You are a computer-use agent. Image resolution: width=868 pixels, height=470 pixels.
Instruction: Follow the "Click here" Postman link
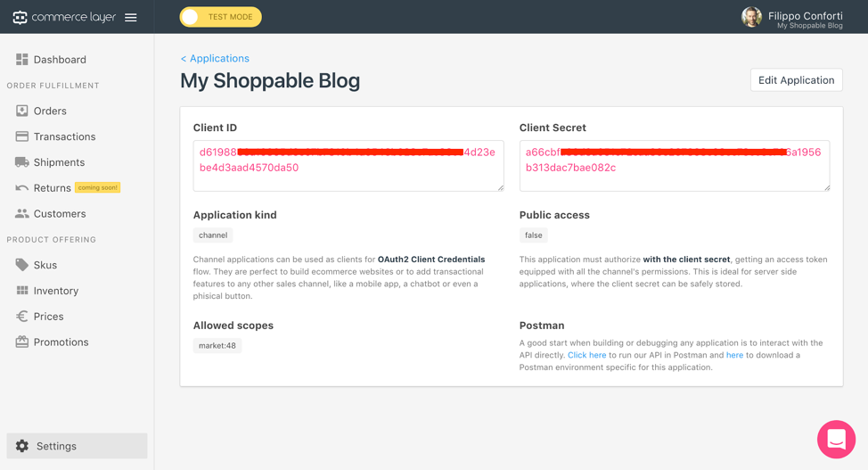coord(586,355)
